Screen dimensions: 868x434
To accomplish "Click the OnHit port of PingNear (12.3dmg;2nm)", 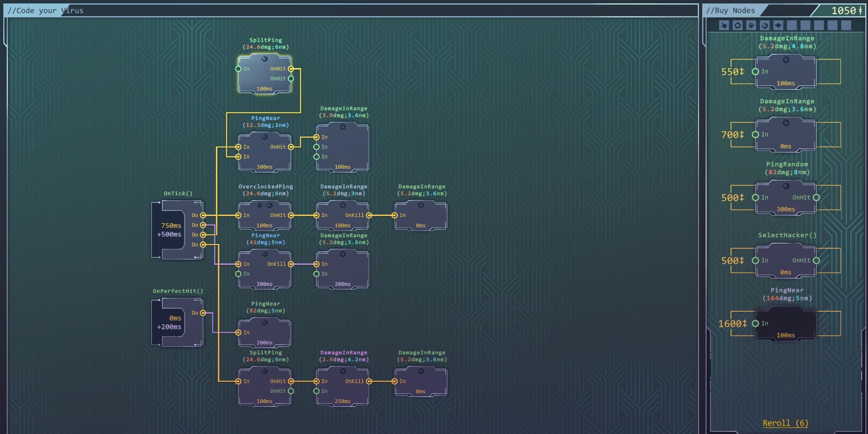I will click(x=291, y=147).
